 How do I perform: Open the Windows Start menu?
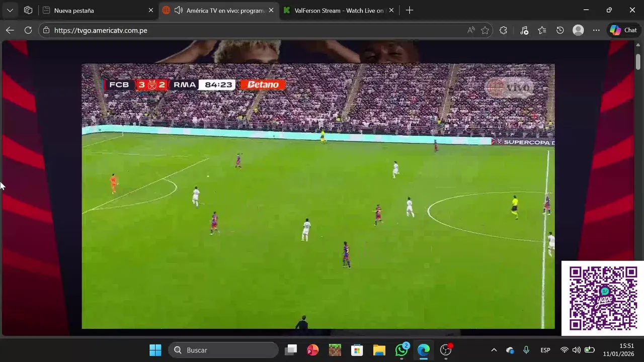155,350
